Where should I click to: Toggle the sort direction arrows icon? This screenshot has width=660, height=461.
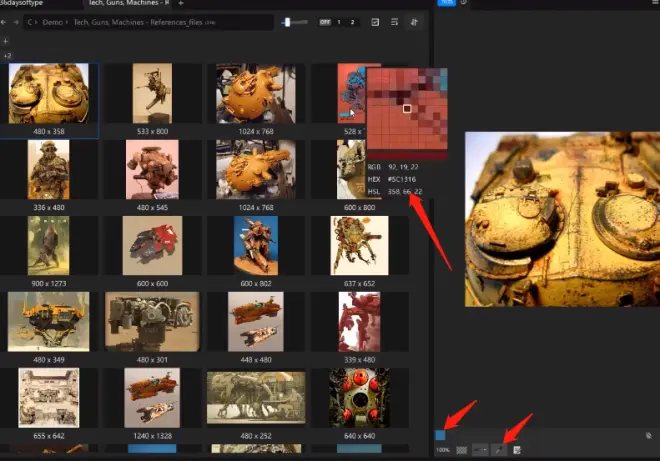414,22
